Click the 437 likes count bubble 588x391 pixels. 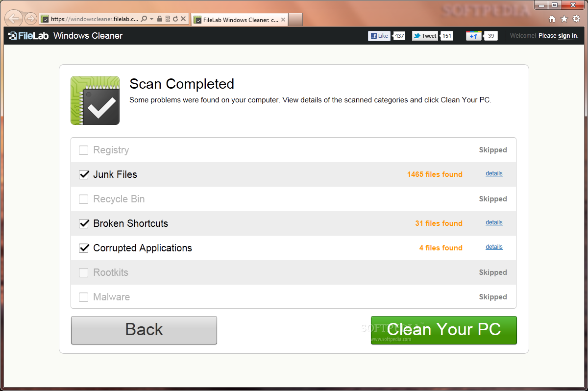point(399,36)
